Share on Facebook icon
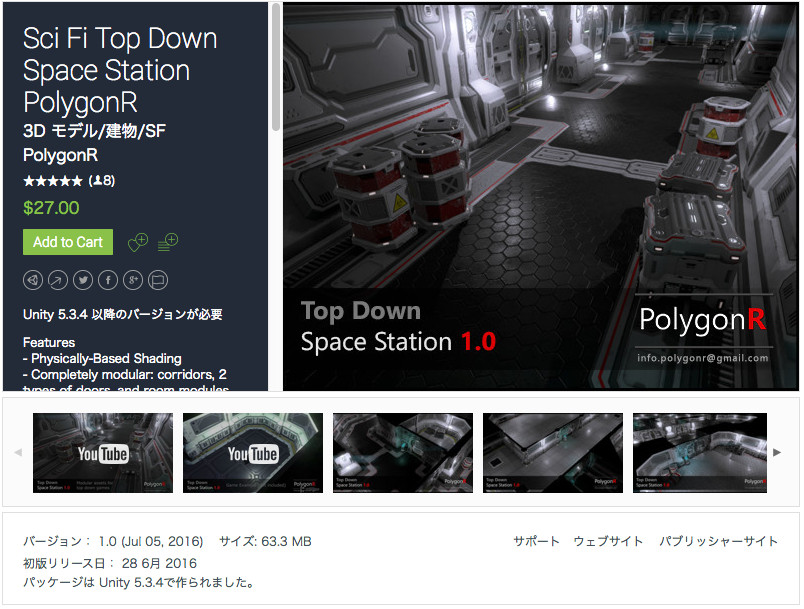The width and height of the screenshot is (804, 609). pyautogui.click(x=108, y=280)
